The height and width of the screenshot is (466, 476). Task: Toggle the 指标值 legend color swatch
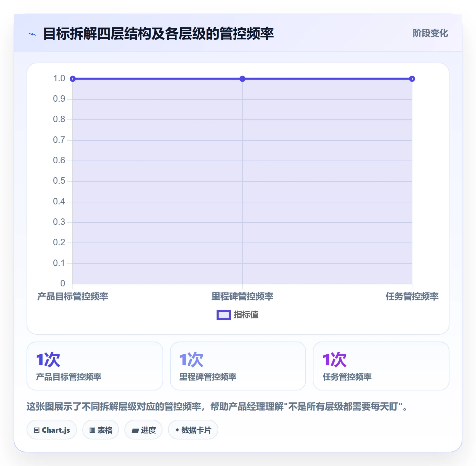coord(223,315)
